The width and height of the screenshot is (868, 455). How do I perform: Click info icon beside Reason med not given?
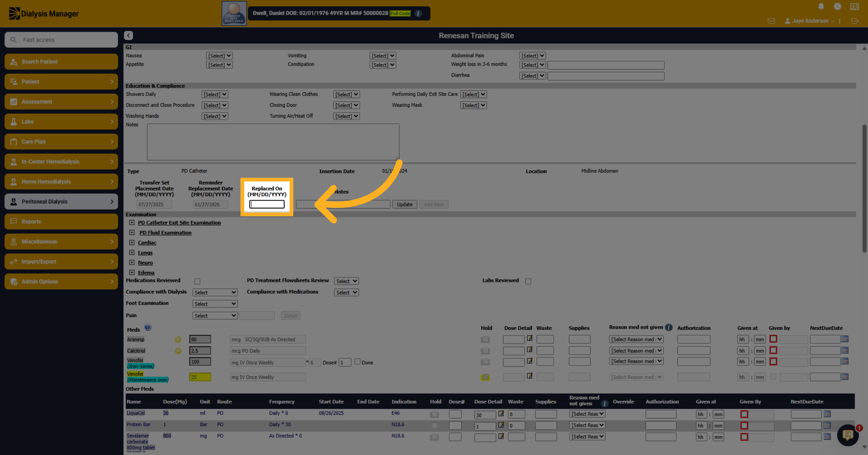669,327
